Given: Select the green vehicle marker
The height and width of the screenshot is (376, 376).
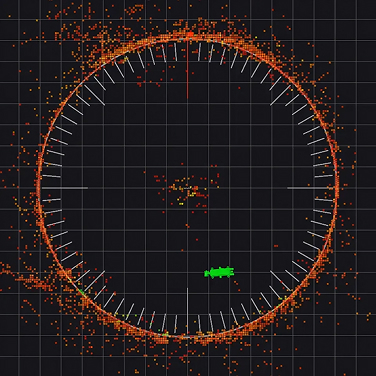Looking at the screenshot, I should click(219, 272).
